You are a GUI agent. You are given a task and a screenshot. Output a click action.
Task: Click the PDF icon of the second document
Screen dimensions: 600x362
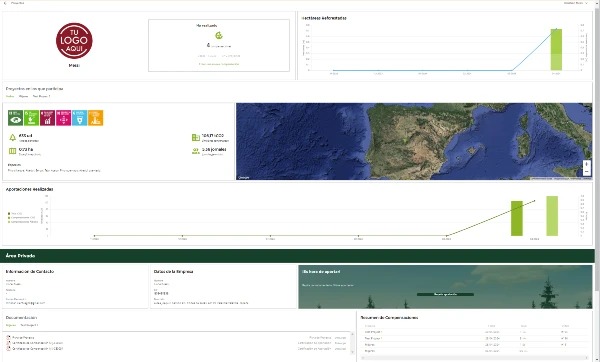(x=8, y=343)
